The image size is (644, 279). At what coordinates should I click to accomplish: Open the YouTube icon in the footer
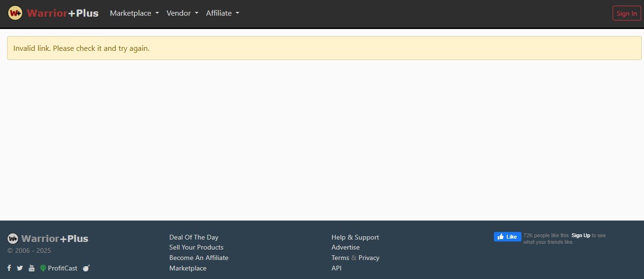tap(31, 268)
